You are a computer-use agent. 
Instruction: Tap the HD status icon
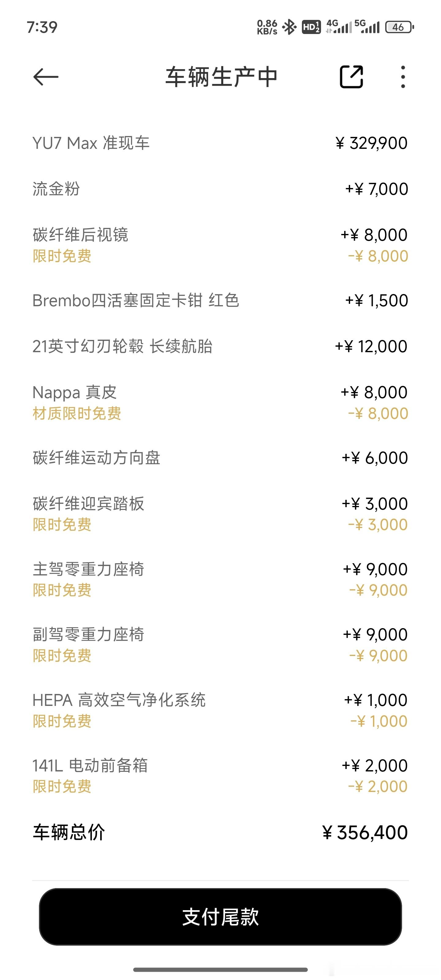tap(311, 27)
